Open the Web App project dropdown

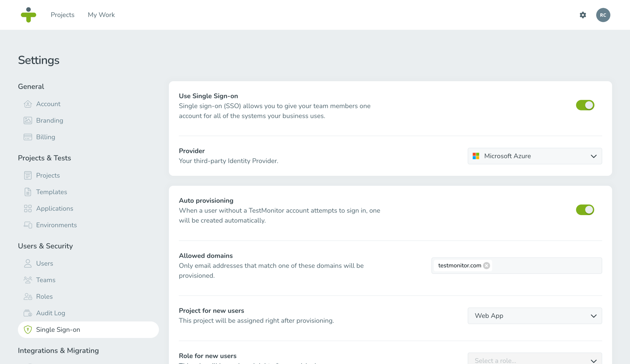pyautogui.click(x=534, y=316)
